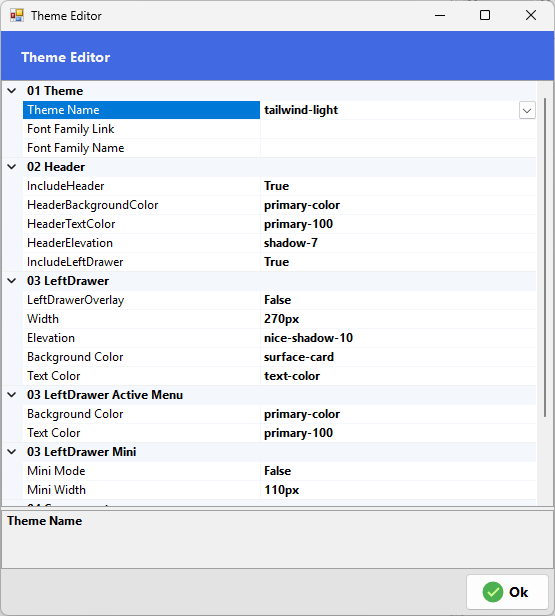Select the HeaderTextColor property
The height and width of the screenshot is (616, 555).
pyautogui.click(x=71, y=224)
